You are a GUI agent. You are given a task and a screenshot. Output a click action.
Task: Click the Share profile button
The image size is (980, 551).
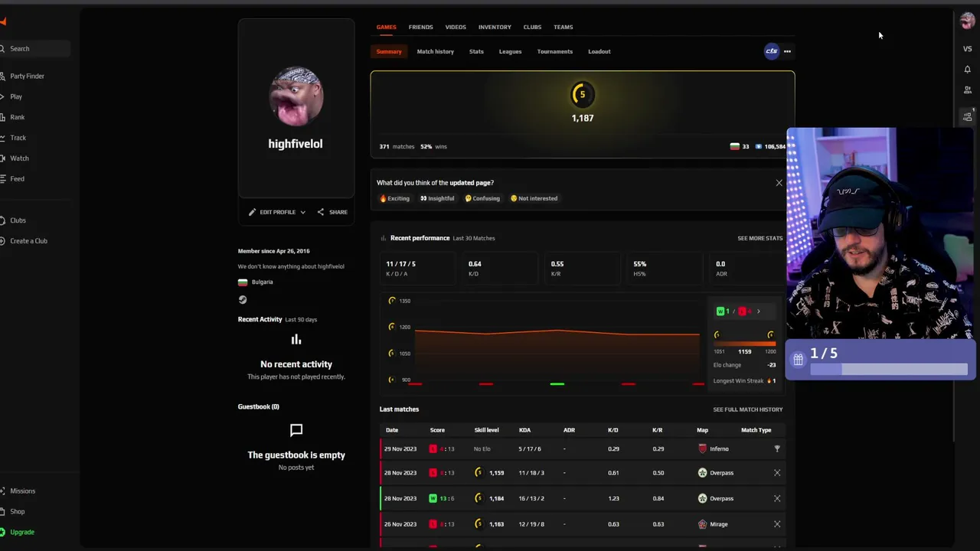[x=332, y=213]
